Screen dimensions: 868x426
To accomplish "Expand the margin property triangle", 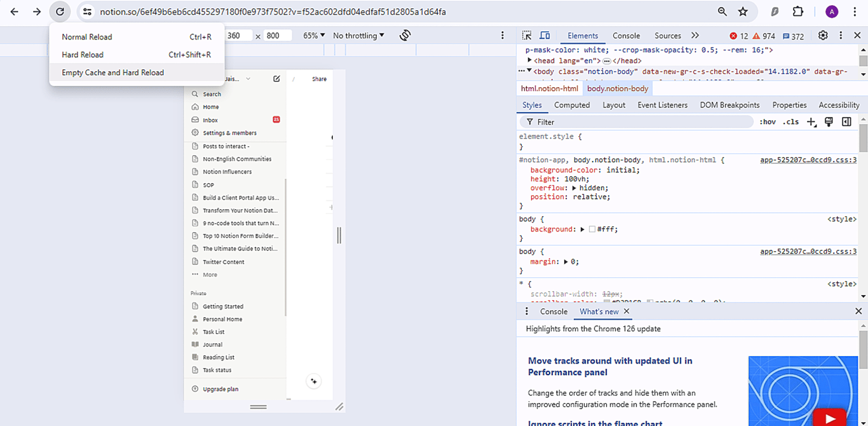I will coord(567,262).
